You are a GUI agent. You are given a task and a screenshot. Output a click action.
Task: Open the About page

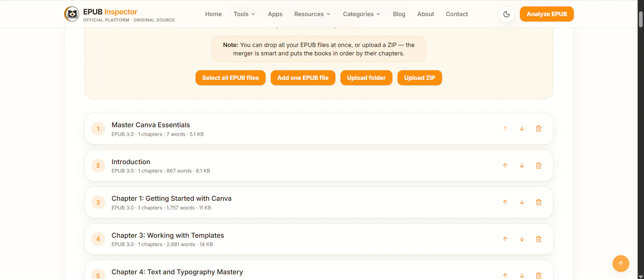426,14
